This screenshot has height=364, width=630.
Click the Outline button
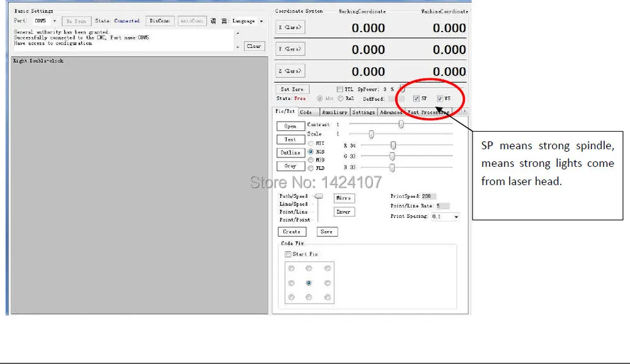click(x=290, y=152)
